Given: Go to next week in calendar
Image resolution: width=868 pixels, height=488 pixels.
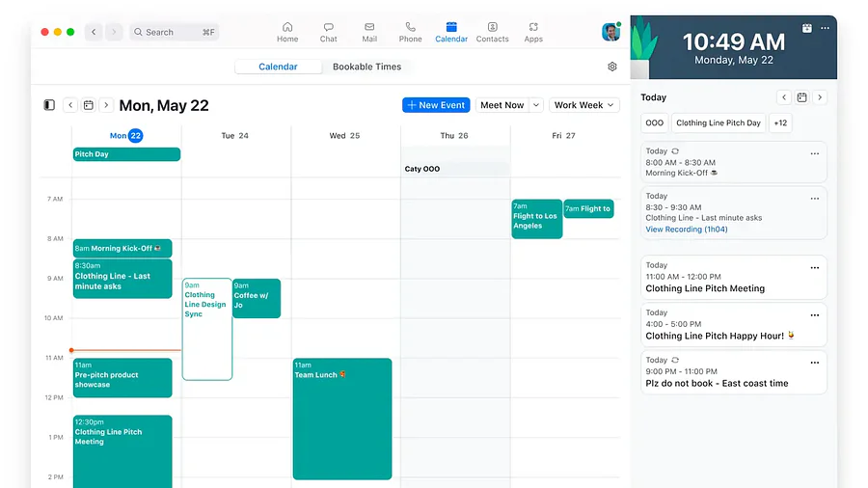Looking at the screenshot, I should (107, 105).
